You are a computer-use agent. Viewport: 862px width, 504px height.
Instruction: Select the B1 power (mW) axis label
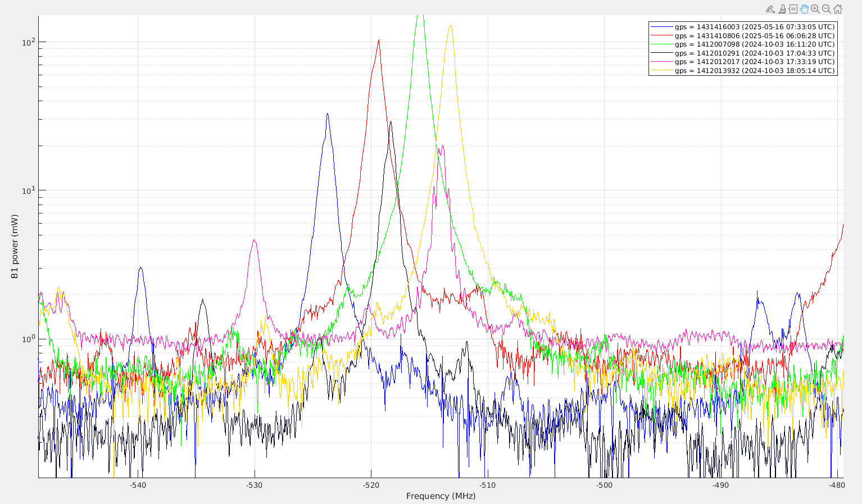(x=15, y=246)
